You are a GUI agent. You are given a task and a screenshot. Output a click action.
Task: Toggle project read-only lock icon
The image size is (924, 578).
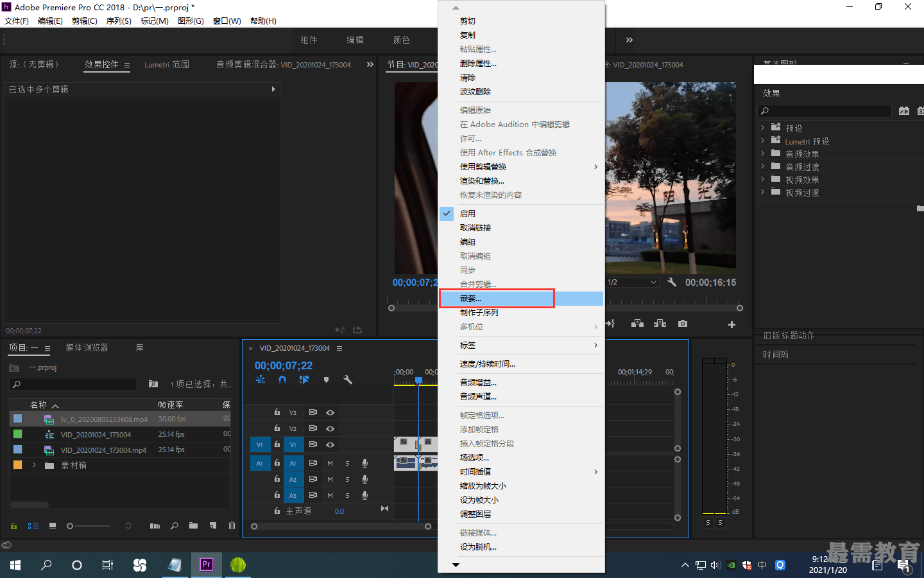pos(13,525)
